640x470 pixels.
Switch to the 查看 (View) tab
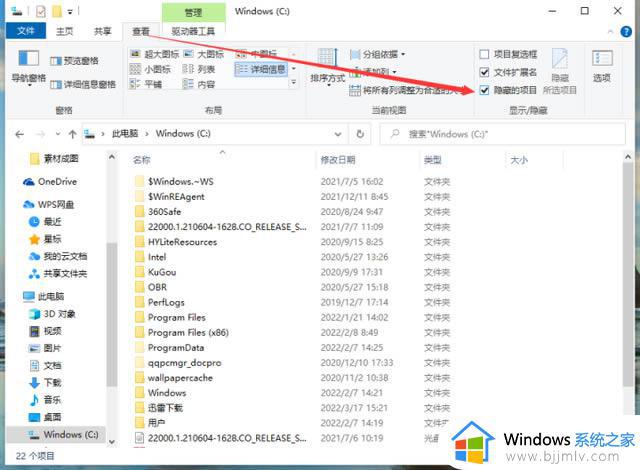pyautogui.click(x=141, y=31)
